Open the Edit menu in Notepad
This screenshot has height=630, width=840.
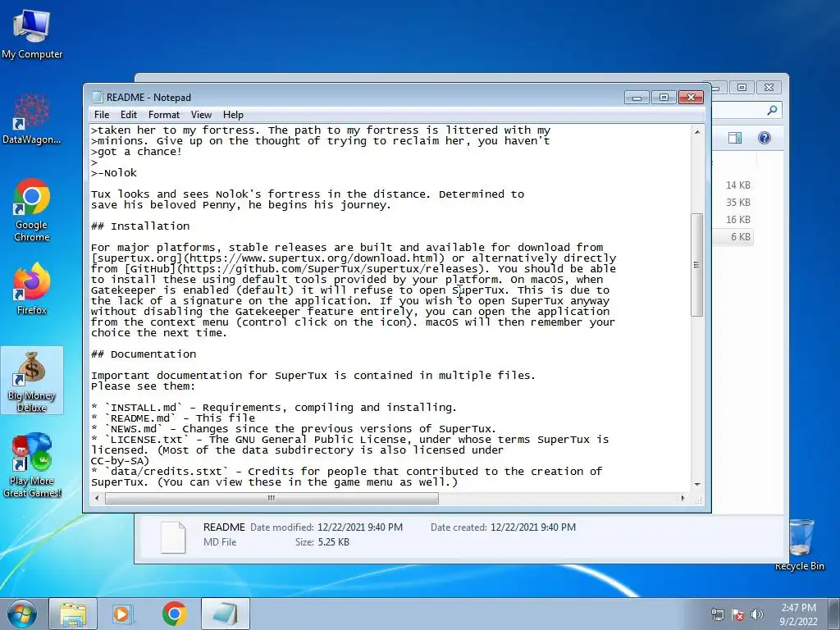click(129, 115)
